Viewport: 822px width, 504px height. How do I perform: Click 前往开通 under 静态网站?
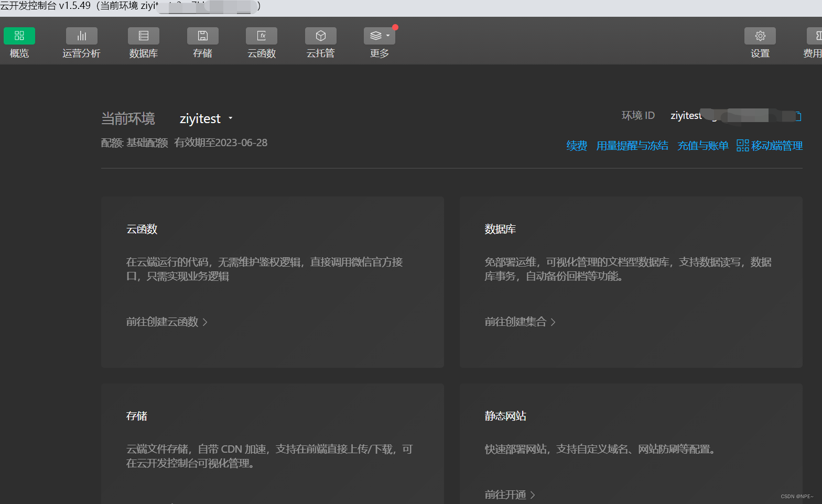[505, 495]
